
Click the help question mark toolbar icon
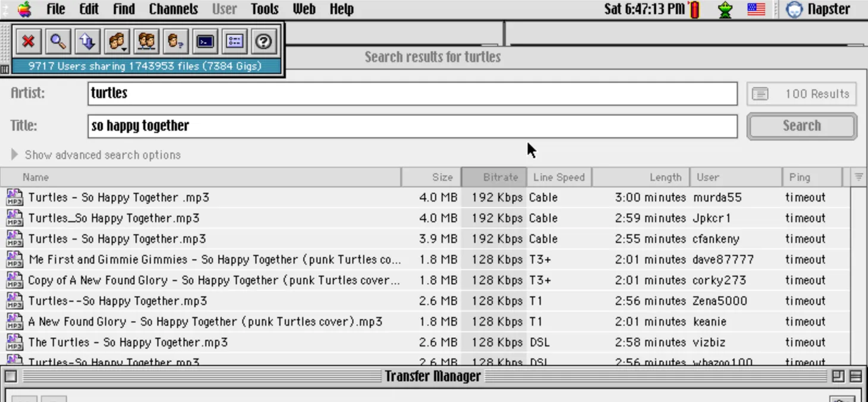tap(263, 41)
